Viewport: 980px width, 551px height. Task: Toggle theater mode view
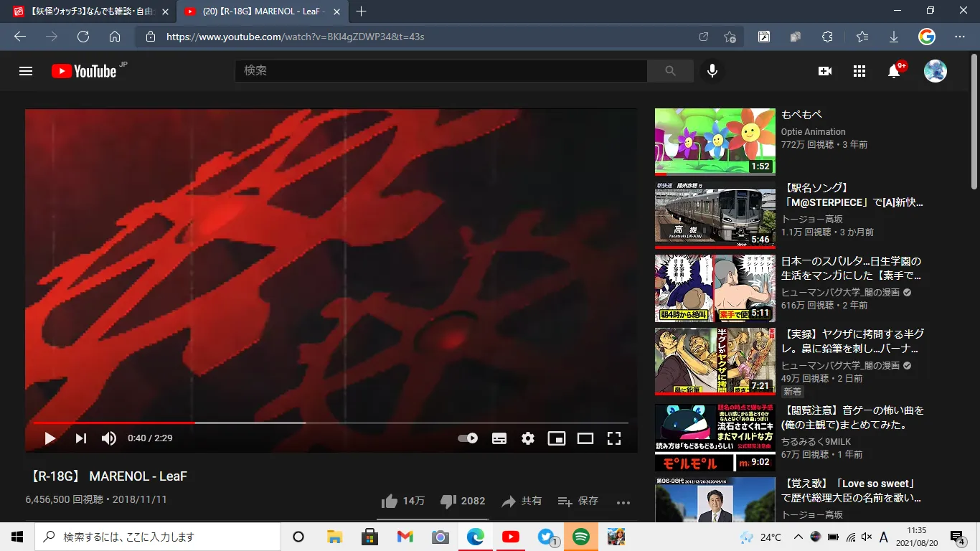pyautogui.click(x=585, y=438)
